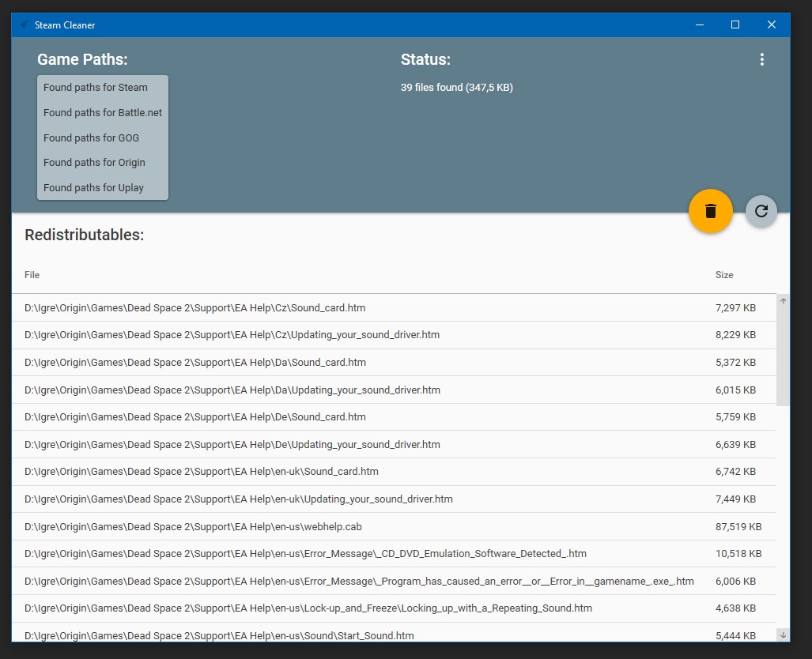Click the 10,518 KB size value
Viewport: 812px width, 659px height.
click(738, 553)
